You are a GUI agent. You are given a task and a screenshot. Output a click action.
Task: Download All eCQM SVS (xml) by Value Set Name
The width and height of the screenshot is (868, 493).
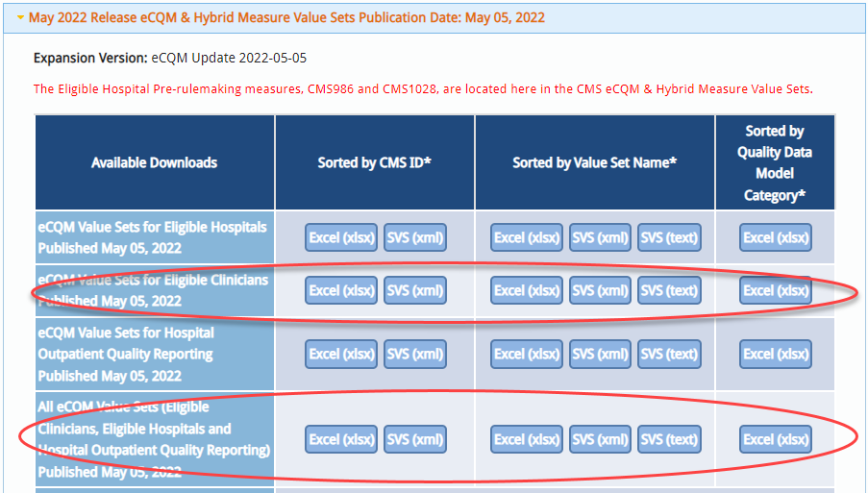(600, 439)
